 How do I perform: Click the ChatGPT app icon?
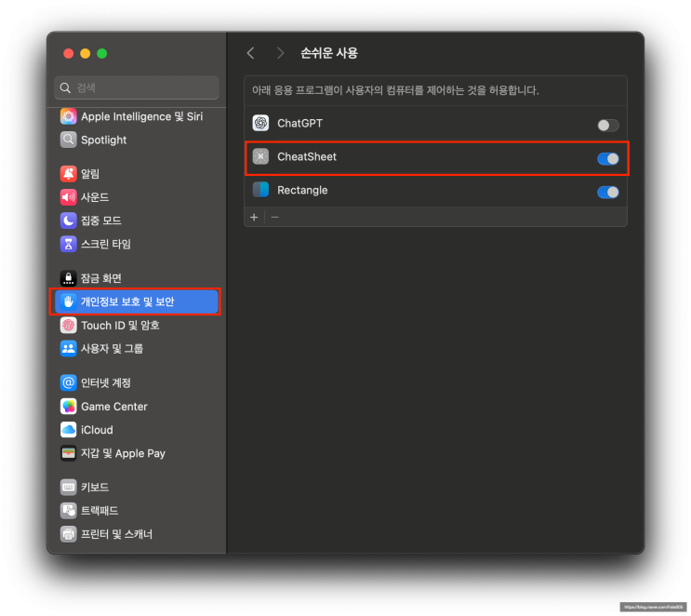tap(260, 123)
